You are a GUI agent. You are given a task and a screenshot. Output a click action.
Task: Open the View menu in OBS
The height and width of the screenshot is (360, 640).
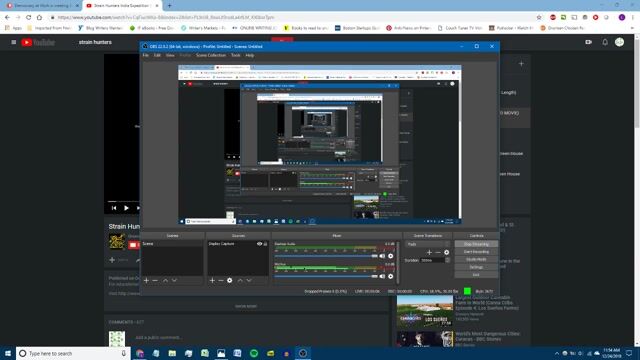170,55
